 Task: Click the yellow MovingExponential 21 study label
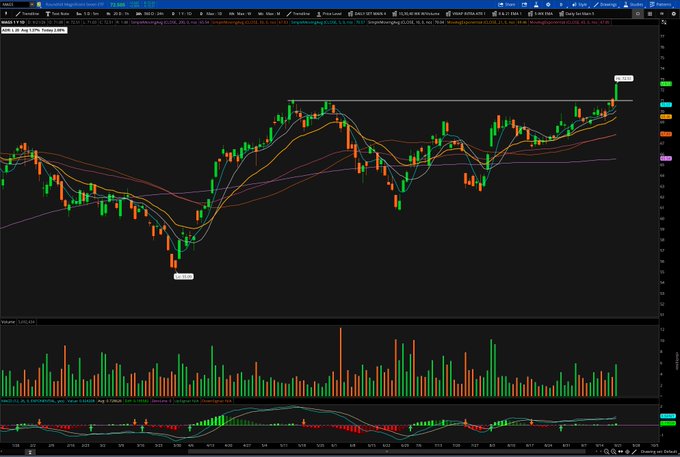(x=487, y=22)
